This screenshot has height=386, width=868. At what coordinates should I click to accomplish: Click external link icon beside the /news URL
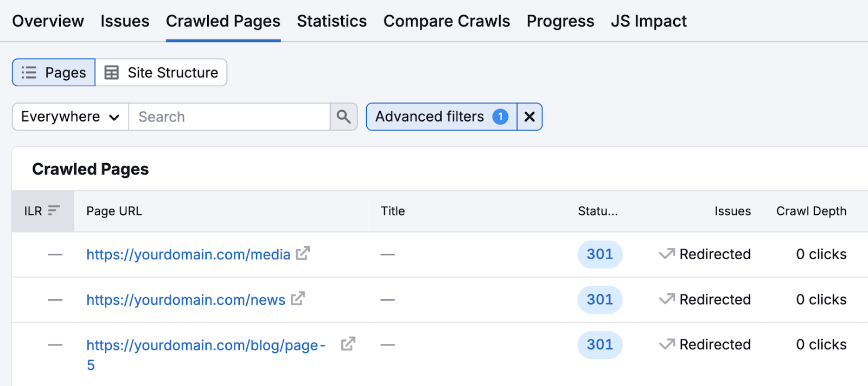299,298
